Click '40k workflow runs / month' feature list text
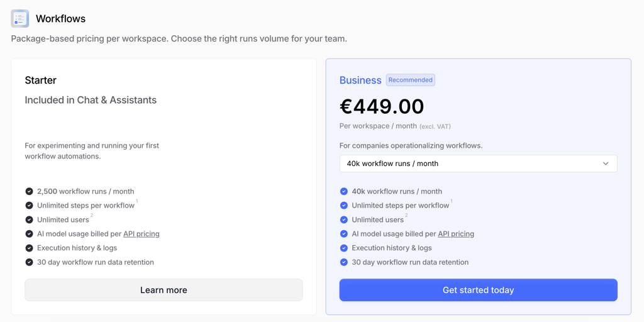 tap(397, 191)
